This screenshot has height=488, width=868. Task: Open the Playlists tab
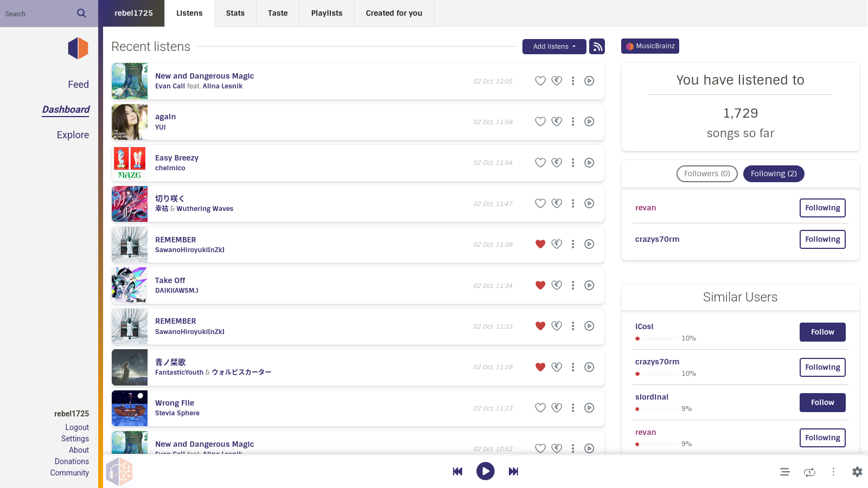[327, 13]
